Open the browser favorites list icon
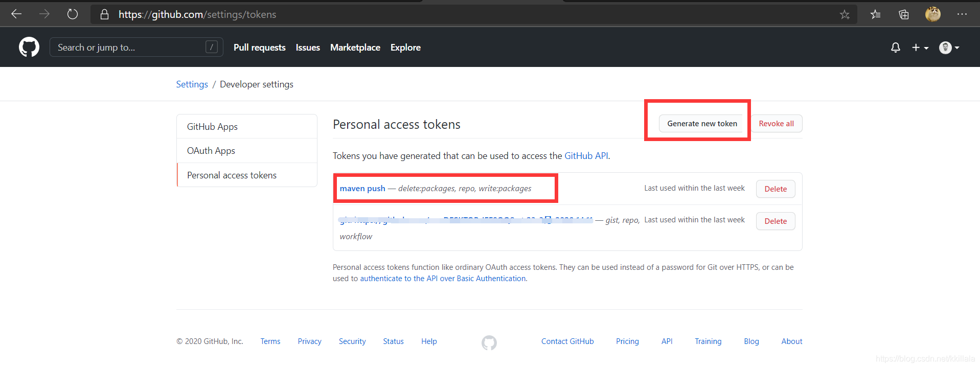 (875, 14)
